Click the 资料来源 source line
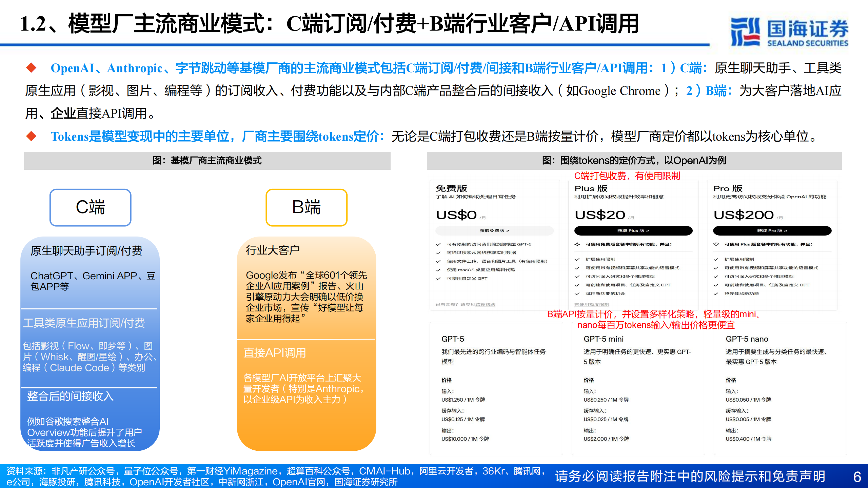Screen dimensions: 868x488 coord(275,476)
